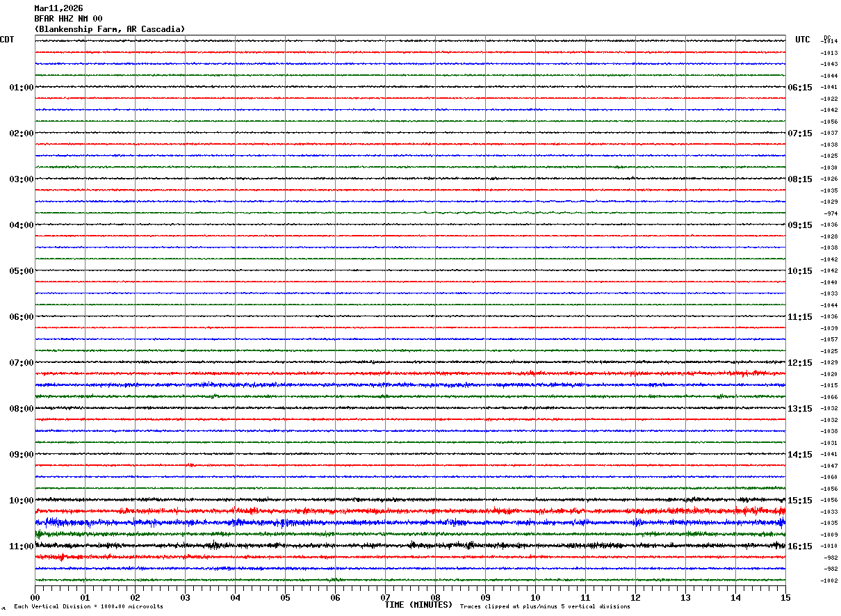Image resolution: width=841 pixels, height=616 pixels.
Task: Click the date text Mar11,2026
Action: [58, 8]
